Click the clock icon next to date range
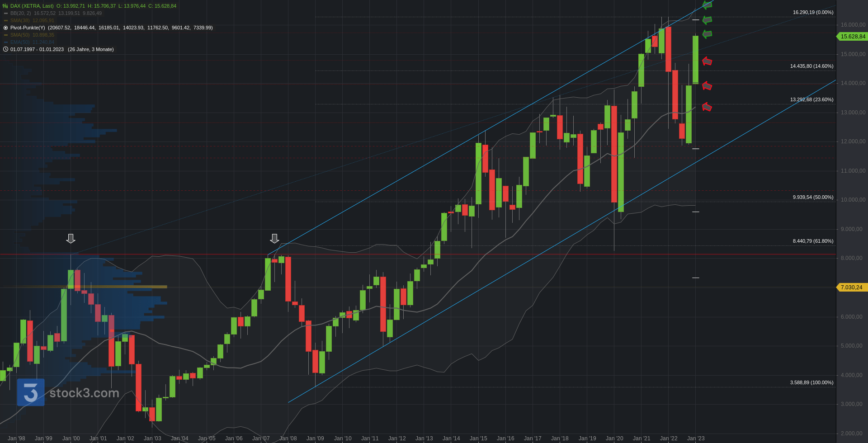This screenshot has width=868, height=443. point(5,49)
